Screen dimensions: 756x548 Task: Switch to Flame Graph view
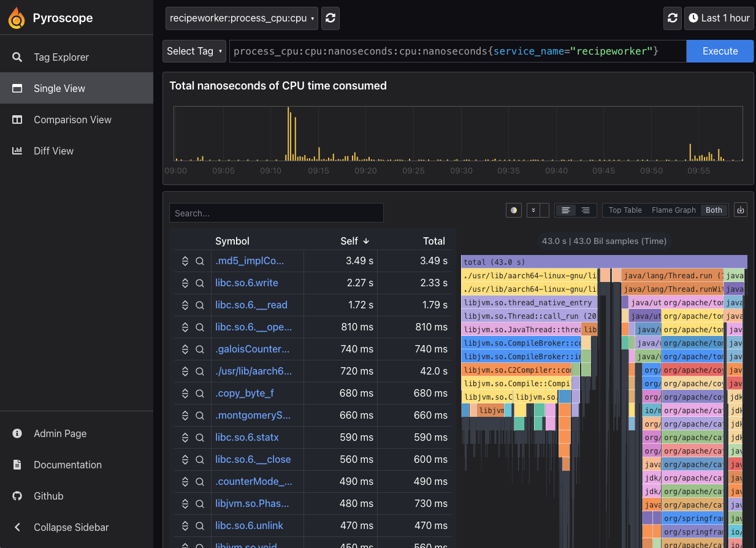[673, 210]
